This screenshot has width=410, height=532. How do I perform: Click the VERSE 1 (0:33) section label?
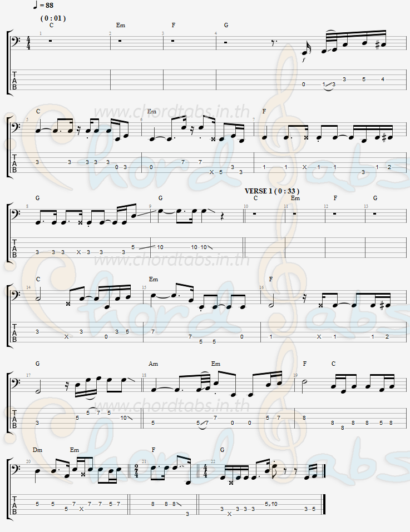click(272, 191)
